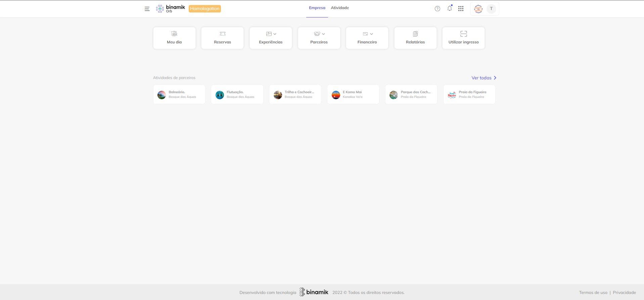Viewport: 644px width, 300px height.
Task: Click the Praia da Figueira logo thumbnail
Action: [x=452, y=95]
